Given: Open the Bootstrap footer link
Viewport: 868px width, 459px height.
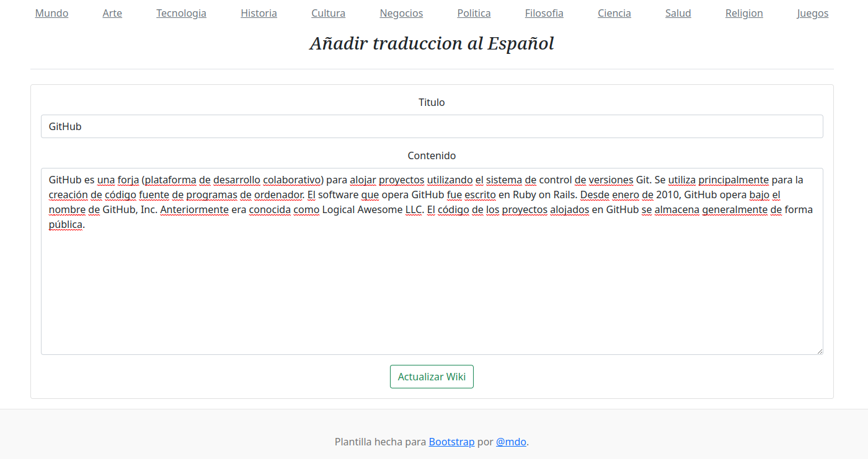Looking at the screenshot, I should point(451,442).
